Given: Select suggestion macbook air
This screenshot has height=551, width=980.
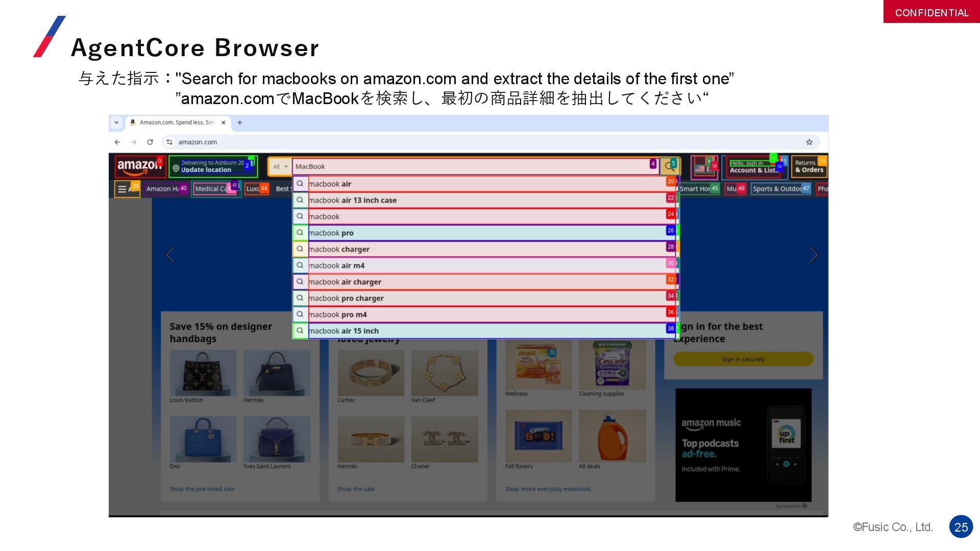Looking at the screenshot, I should tap(485, 184).
